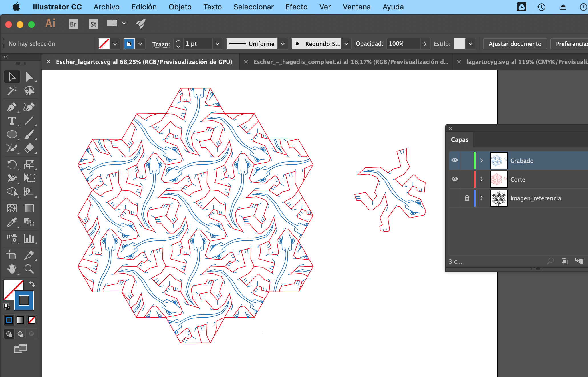Open the Archivo menu
Image resolution: width=588 pixels, height=377 pixels.
107,7
